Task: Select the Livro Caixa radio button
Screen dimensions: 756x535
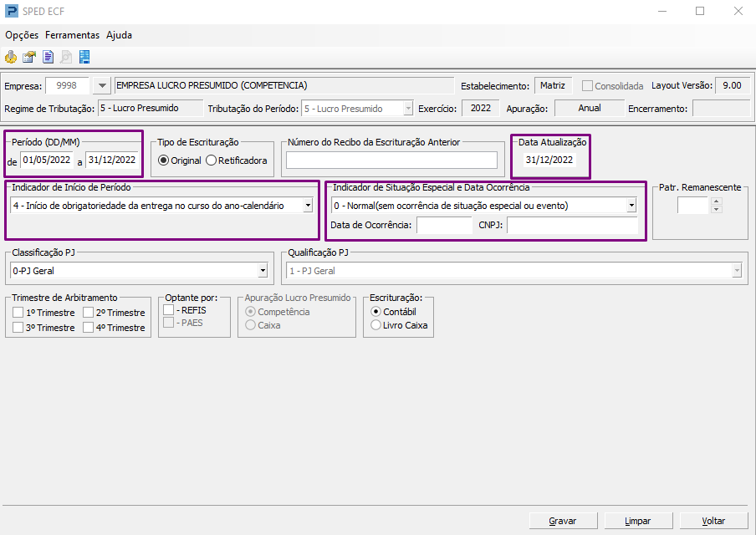Action: (x=375, y=325)
